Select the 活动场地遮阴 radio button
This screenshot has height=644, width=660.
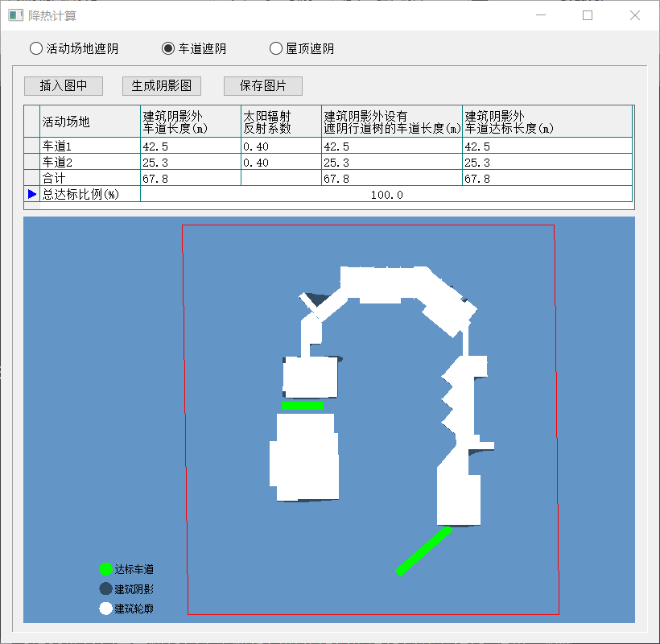click(x=36, y=48)
